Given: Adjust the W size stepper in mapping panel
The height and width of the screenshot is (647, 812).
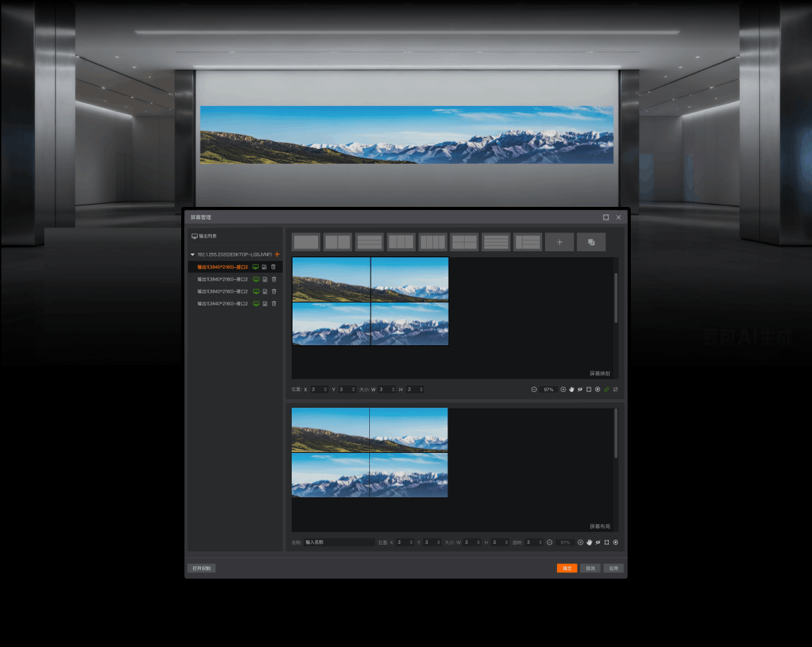Looking at the screenshot, I should [x=393, y=390].
